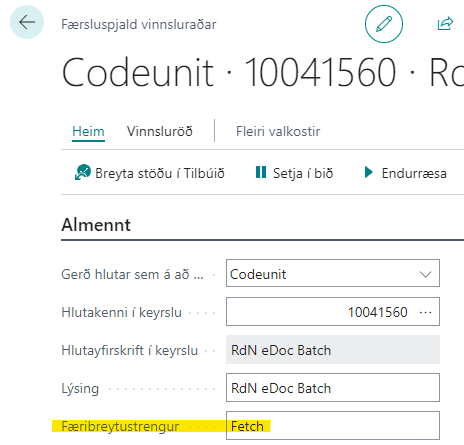Click Endurræsa action

pos(406,173)
